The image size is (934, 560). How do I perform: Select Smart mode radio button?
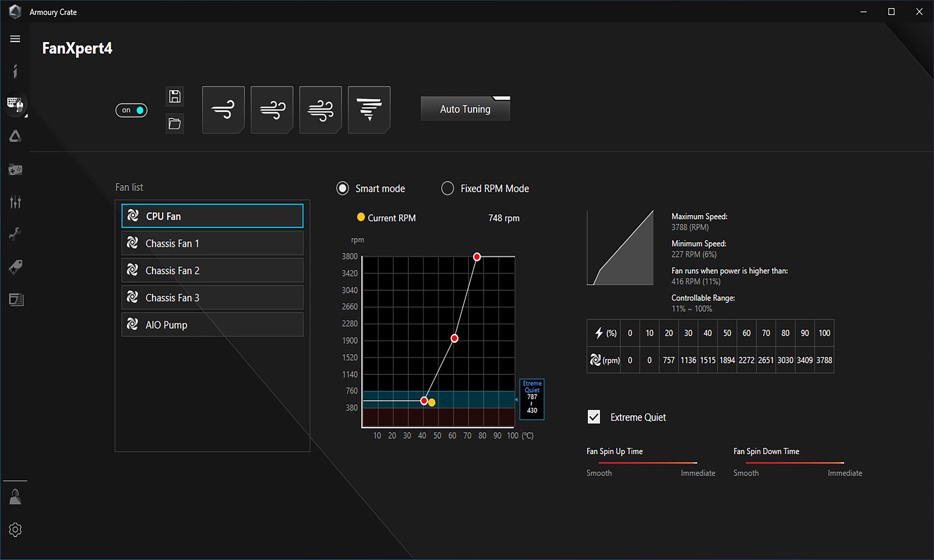tap(342, 188)
